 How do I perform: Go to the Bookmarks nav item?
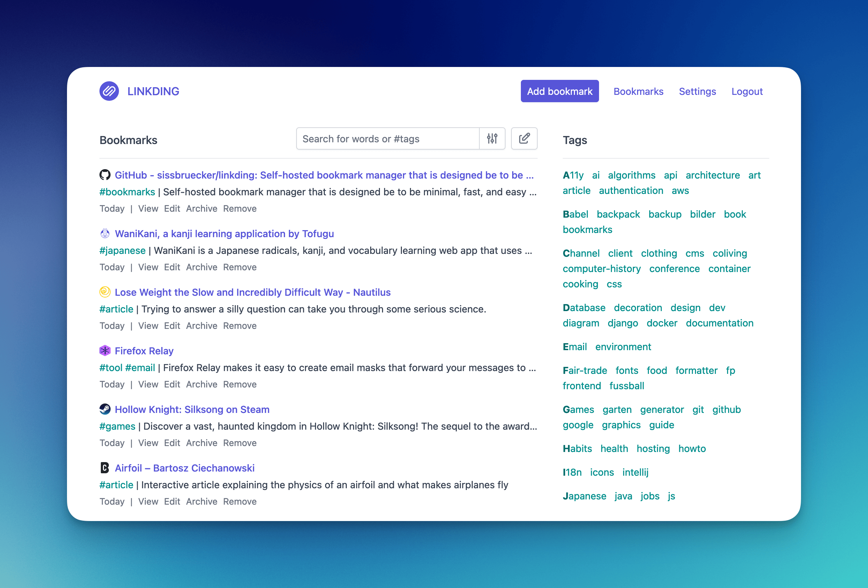[638, 91]
